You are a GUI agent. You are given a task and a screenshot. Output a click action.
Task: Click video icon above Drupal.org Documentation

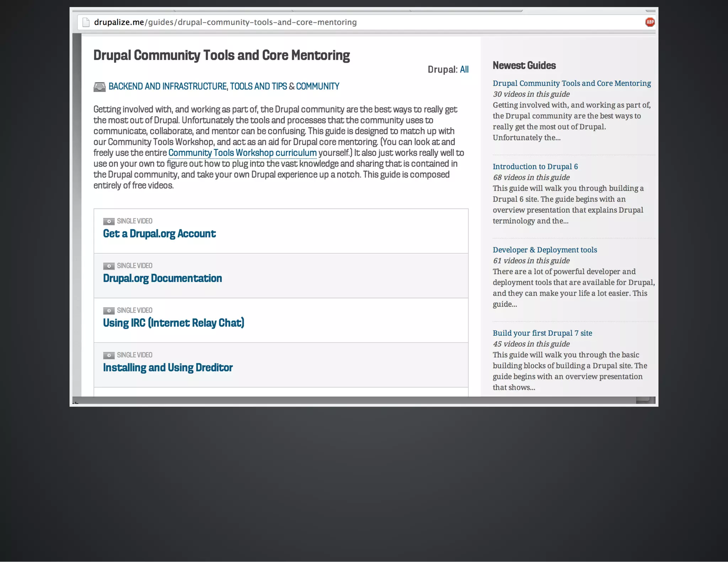(109, 266)
